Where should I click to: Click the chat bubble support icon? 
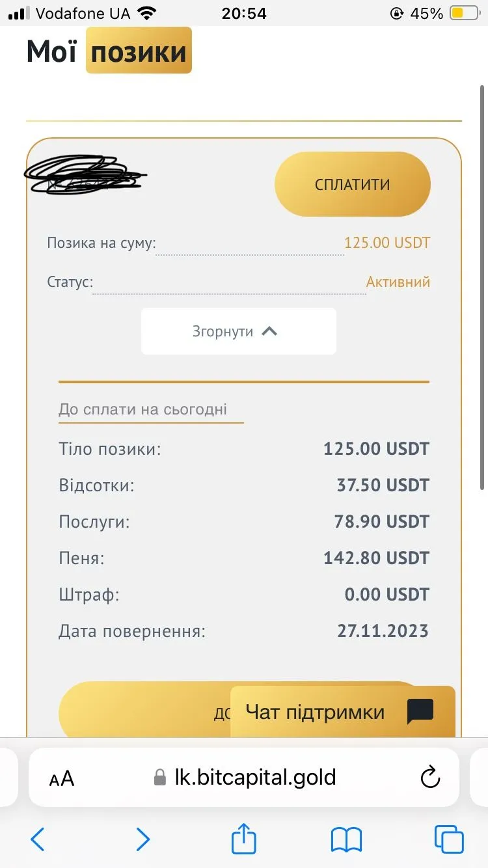point(420,712)
